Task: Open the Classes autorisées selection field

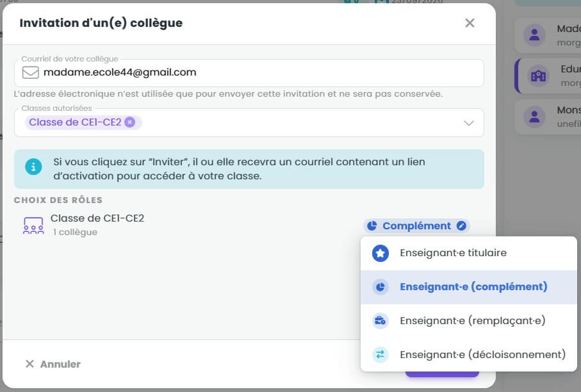Action: pos(249,122)
